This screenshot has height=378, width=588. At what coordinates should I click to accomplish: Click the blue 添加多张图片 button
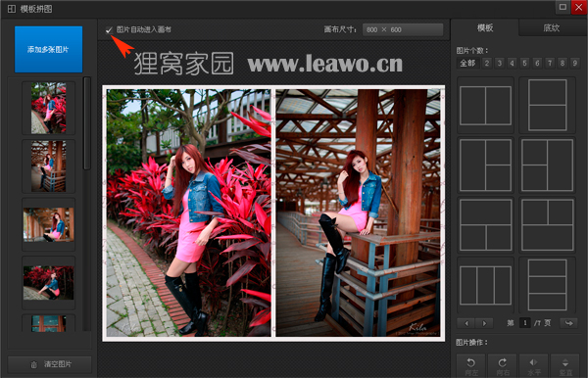click(48, 49)
